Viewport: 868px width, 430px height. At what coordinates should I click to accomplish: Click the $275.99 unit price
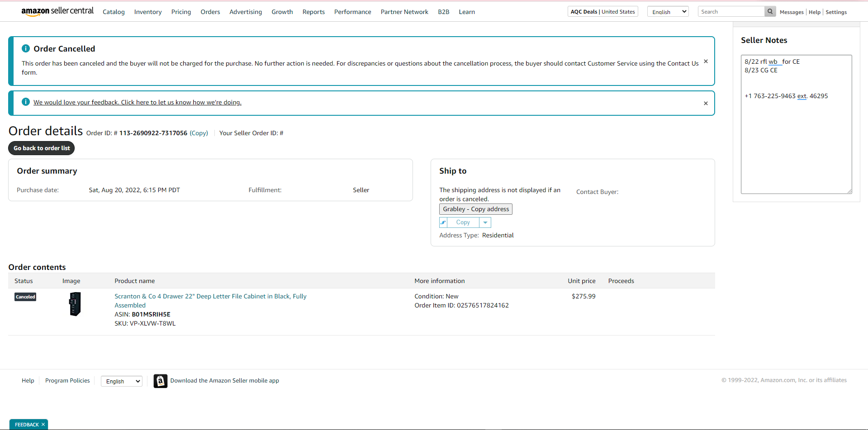pos(583,296)
